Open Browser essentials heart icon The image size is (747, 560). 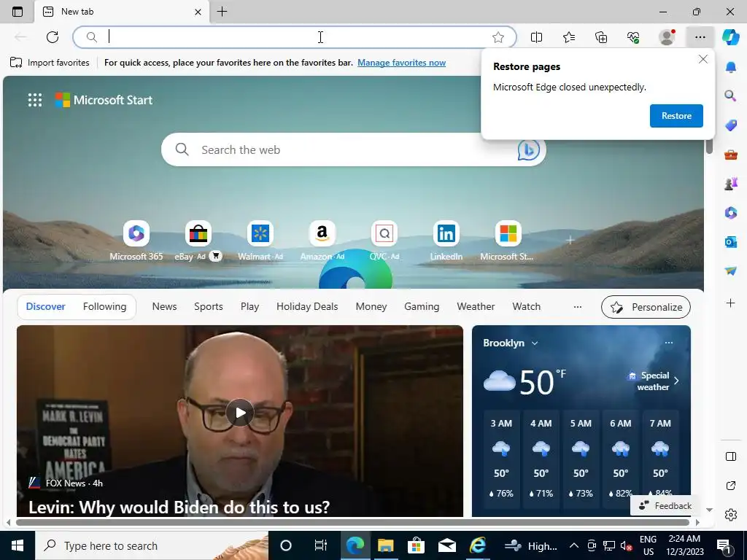point(633,37)
